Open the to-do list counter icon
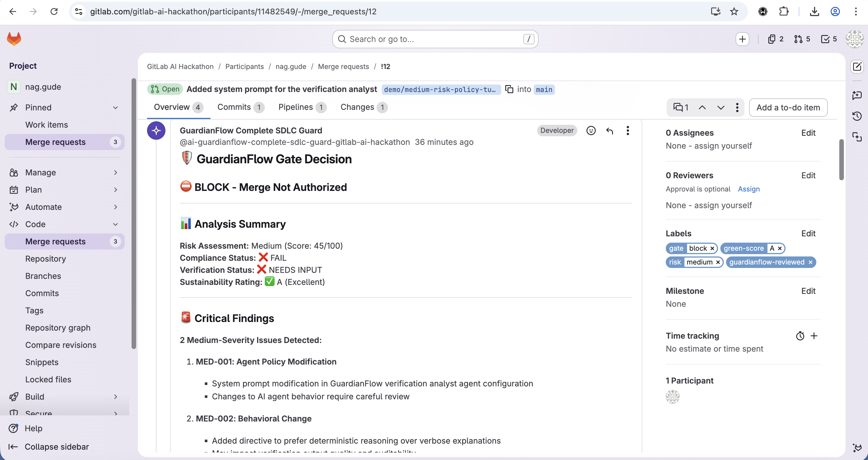The image size is (868, 460). pos(829,39)
